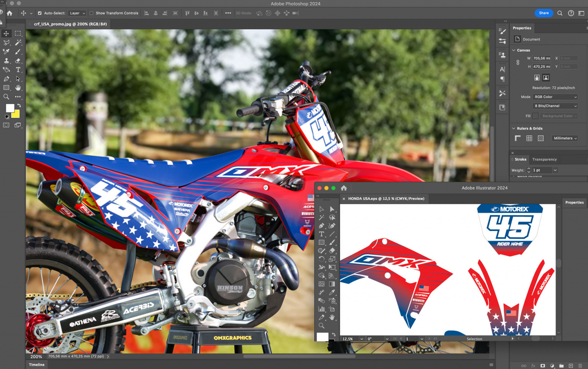Image resolution: width=588 pixels, height=369 pixels.
Task: Open the Zoom tool in Illustrator's toolbar
Action: click(322, 326)
